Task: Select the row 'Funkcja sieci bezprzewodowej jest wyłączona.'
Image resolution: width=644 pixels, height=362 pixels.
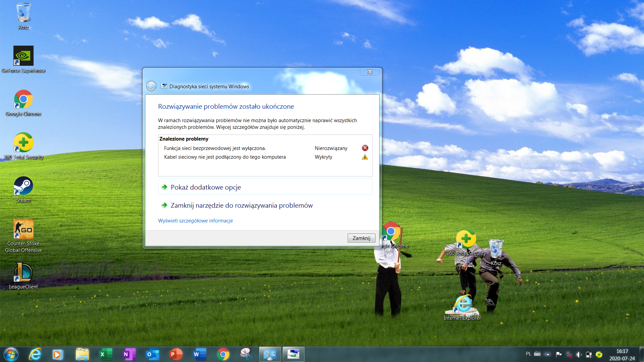Action: click(265, 148)
